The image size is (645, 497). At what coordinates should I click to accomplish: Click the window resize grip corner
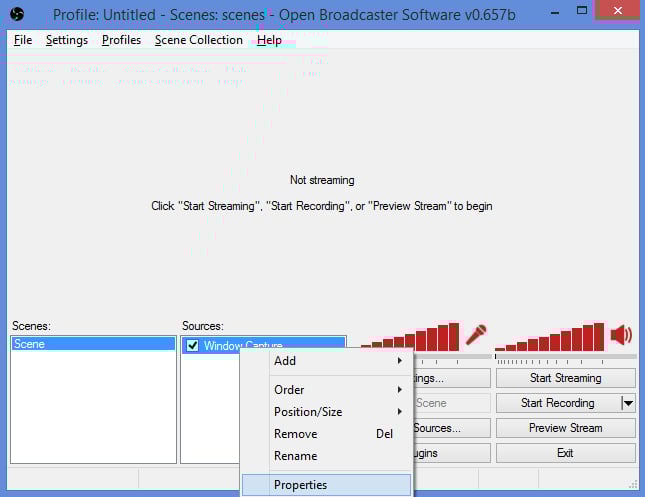tap(633, 485)
